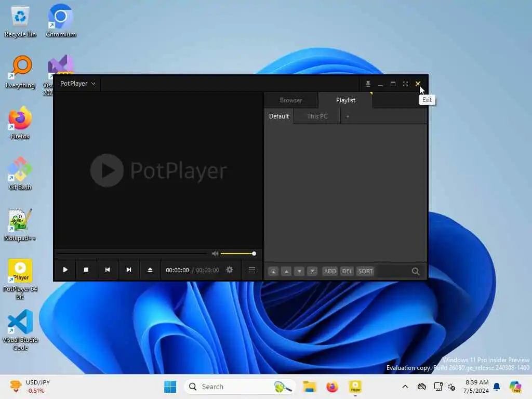Open File Explorer from the taskbar
532x399 pixels.
point(310,387)
